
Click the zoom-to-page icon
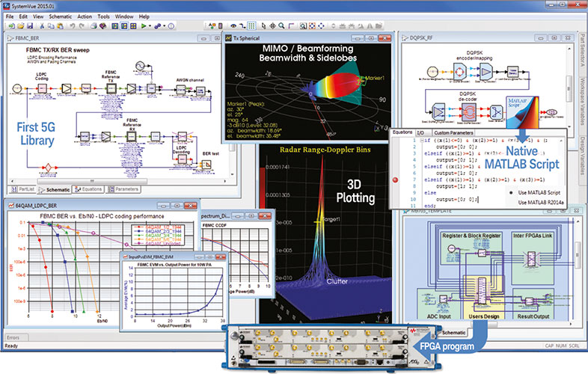(303, 26)
